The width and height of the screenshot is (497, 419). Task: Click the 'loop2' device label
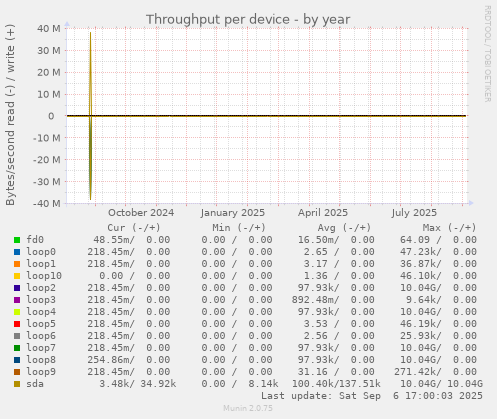(x=41, y=288)
